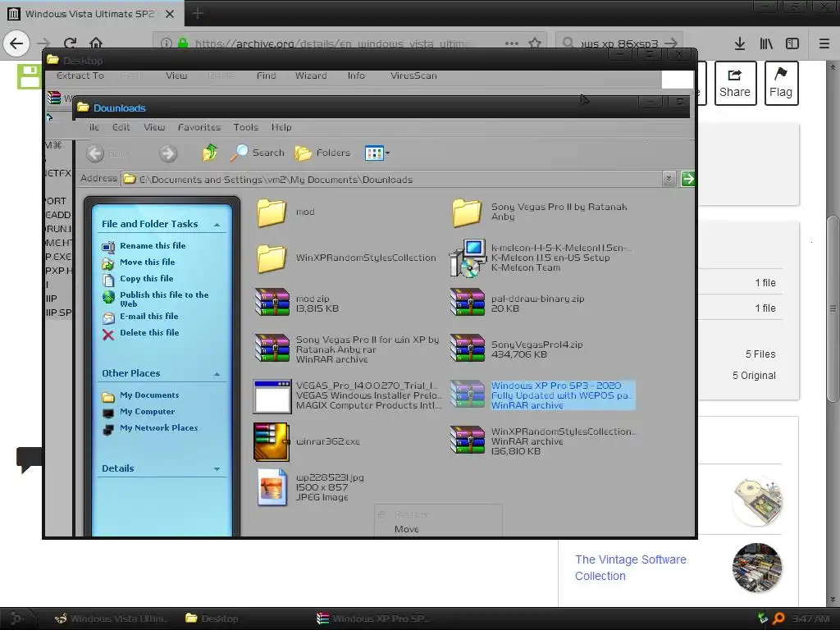Select the winrar362.exe file
The image size is (840, 630).
pyautogui.click(x=272, y=442)
